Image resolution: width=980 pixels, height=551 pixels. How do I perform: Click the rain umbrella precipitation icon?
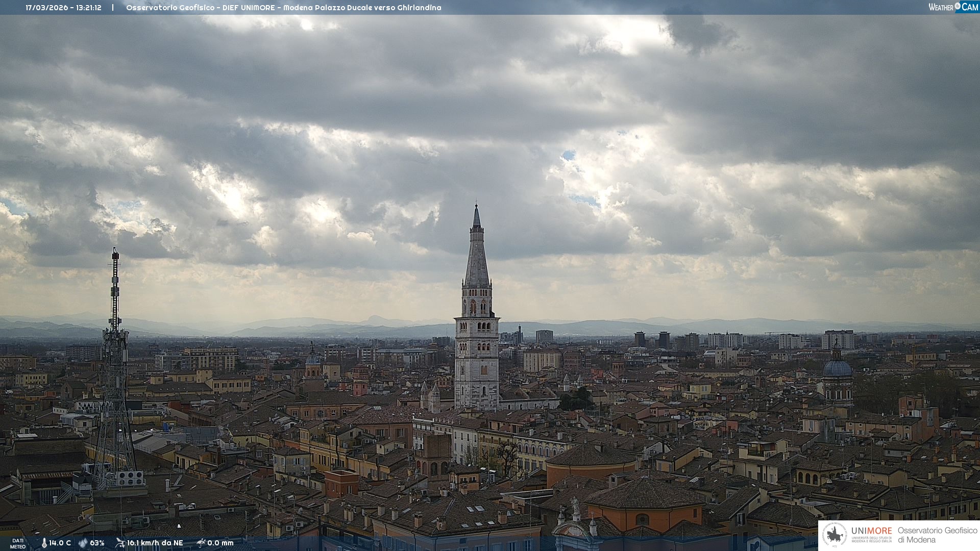tap(201, 543)
